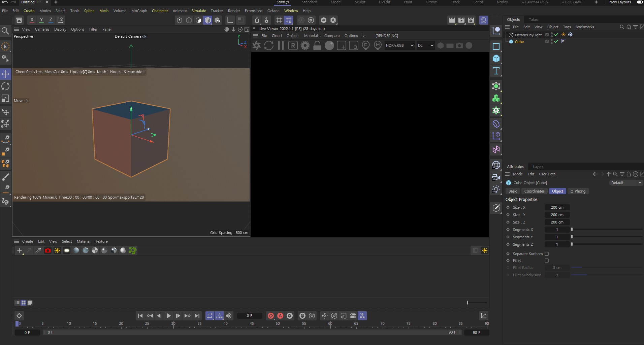This screenshot has width=644, height=345.
Task: Open the Attributes panel hamburger menu
Action: [x=507, y=174]
